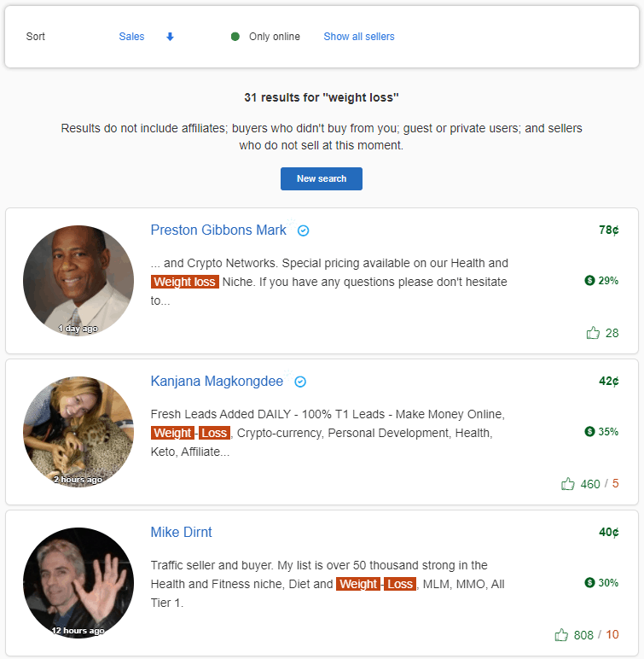Image resolution: width=644 pixels, height=659 pixels.
Task: Click thumbs-up icon beside rating 808
Action: pos(561,635)
